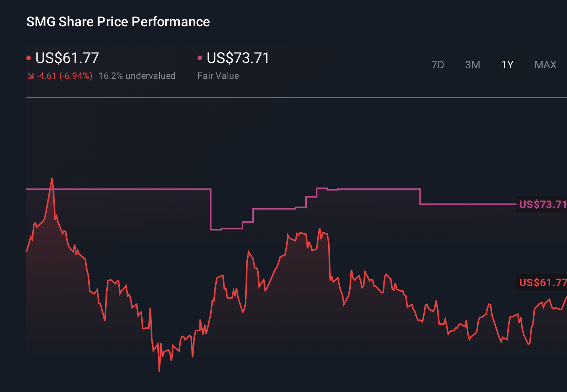Switch to the 7D time range
The width and height of the screenshot is (567, 392).
(x=437, y=65)
